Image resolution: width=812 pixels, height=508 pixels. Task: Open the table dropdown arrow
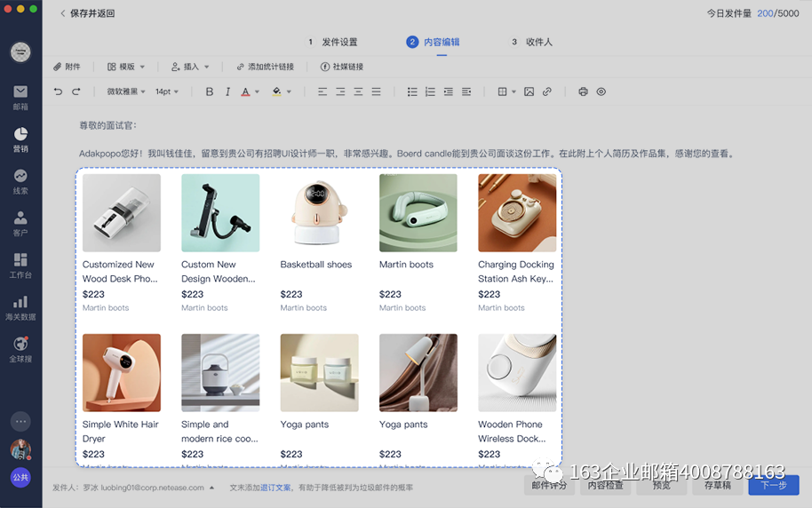point(513,92)
